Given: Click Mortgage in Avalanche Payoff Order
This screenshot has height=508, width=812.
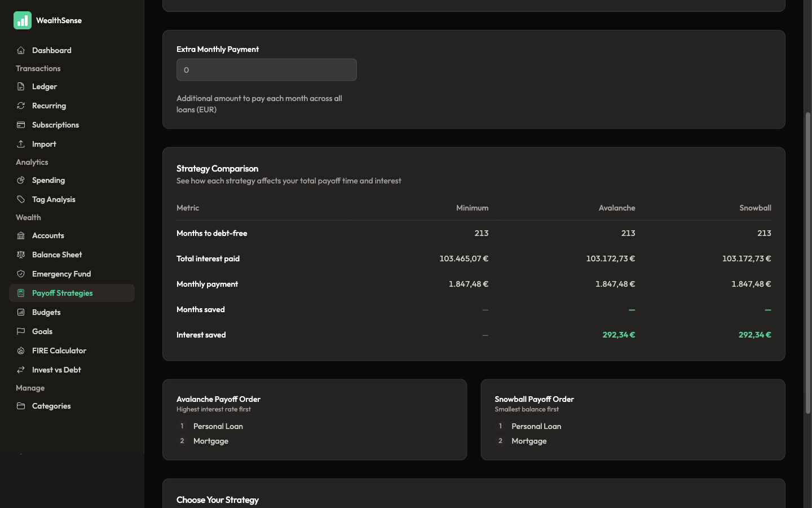Looking at the screenshot, I should pyautogui.click(x=210, y=441).
